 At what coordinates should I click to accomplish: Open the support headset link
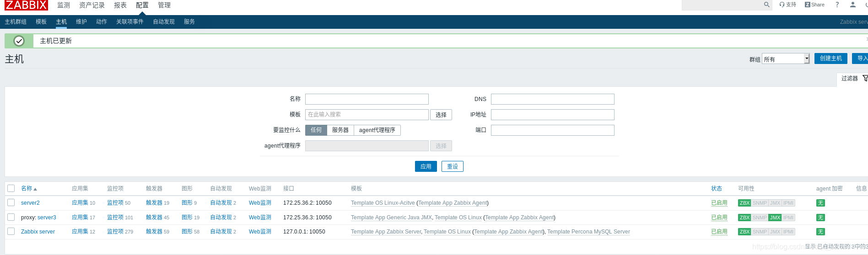788,5
